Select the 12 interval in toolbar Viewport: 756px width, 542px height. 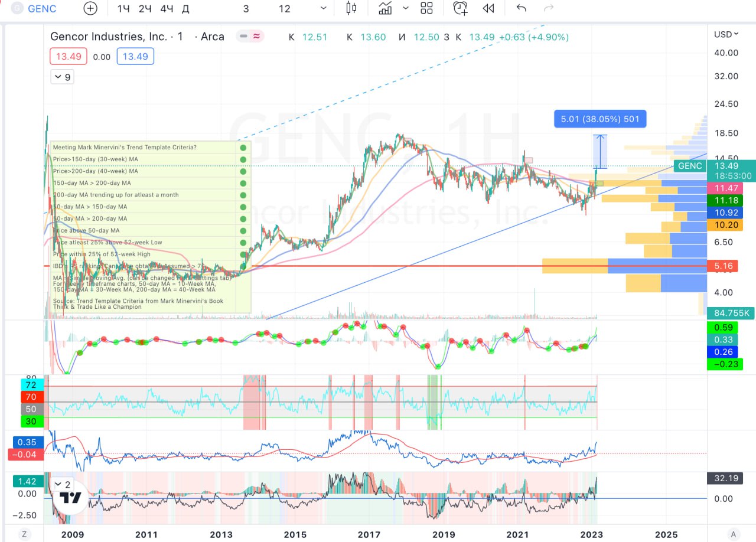coord(285,8)
